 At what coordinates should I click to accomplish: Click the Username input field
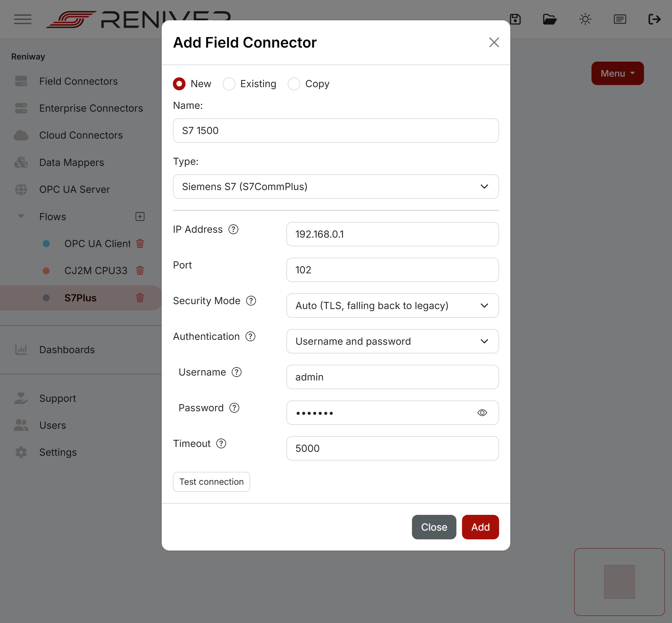pos(393,377)
